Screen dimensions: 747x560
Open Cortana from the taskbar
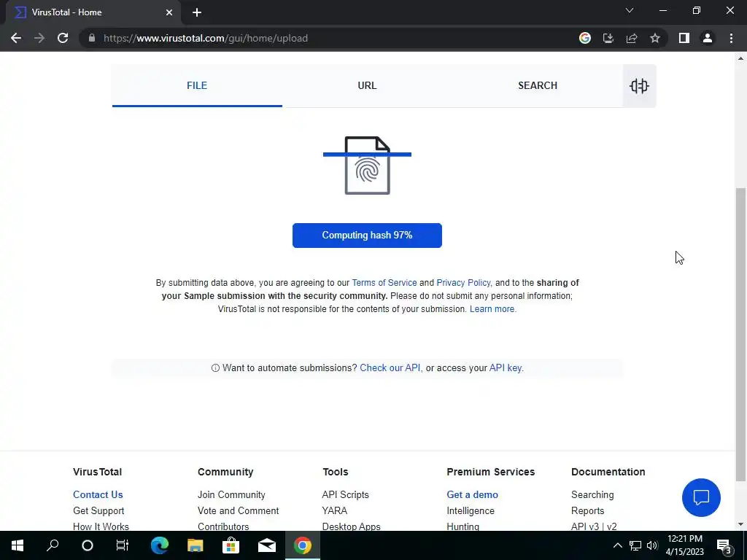click(x=88, y=545)
